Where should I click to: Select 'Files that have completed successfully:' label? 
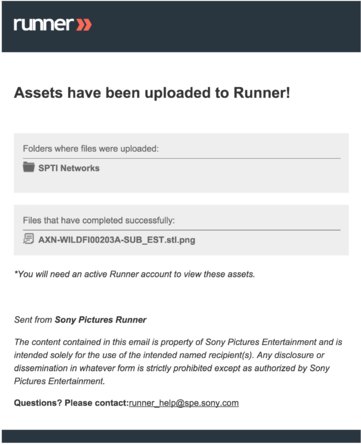[x=99, y=220]
